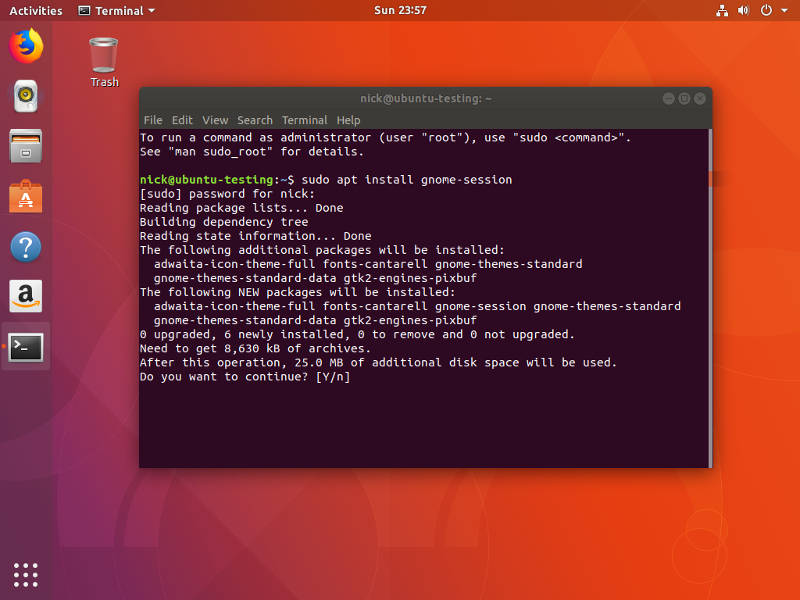The height and width of the screenshot is (600, 800).
Task: Open the terminal's View menu
Action: (215, 120)
